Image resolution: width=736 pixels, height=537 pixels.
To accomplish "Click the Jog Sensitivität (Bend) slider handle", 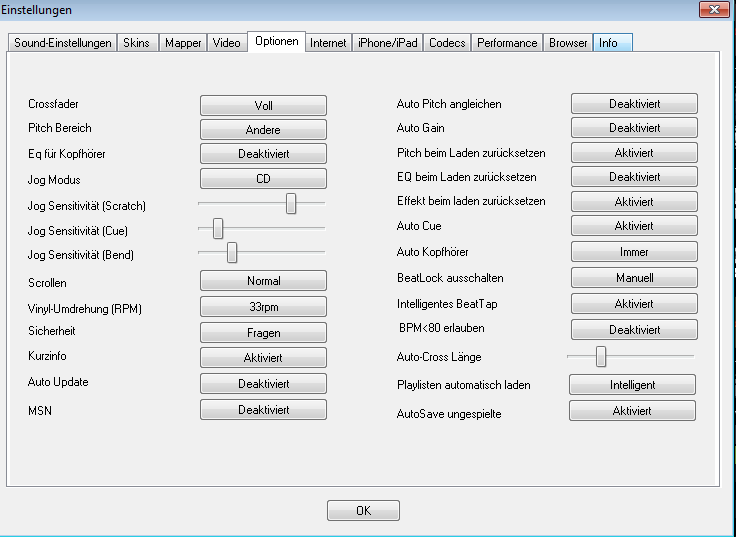I will (232, 252).
